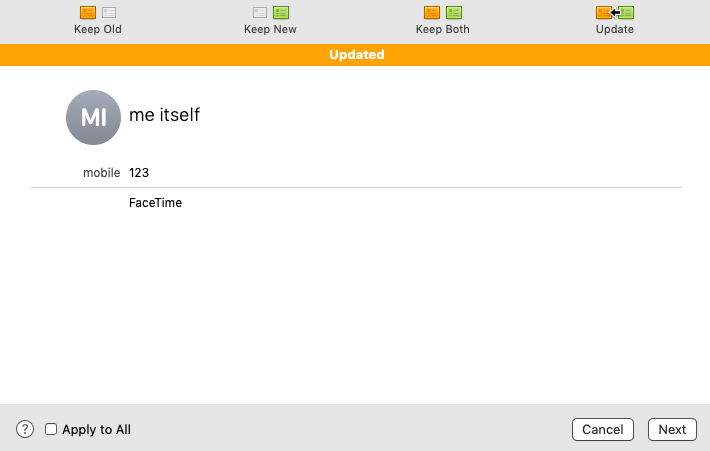
Task: Click the grey card icon above Keep Old
Action: point(109,13)
